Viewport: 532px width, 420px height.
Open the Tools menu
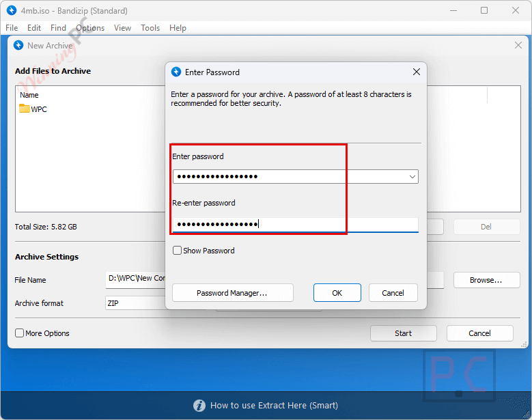pyautogui.click(x=150, y=28)
